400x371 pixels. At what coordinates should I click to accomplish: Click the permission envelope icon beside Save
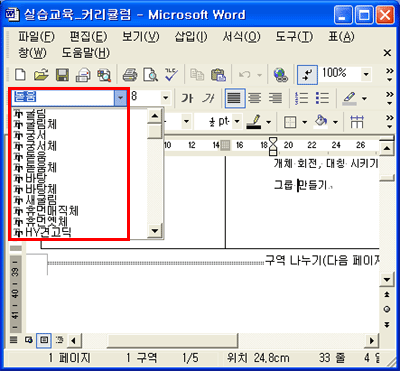tap(83, 75)
